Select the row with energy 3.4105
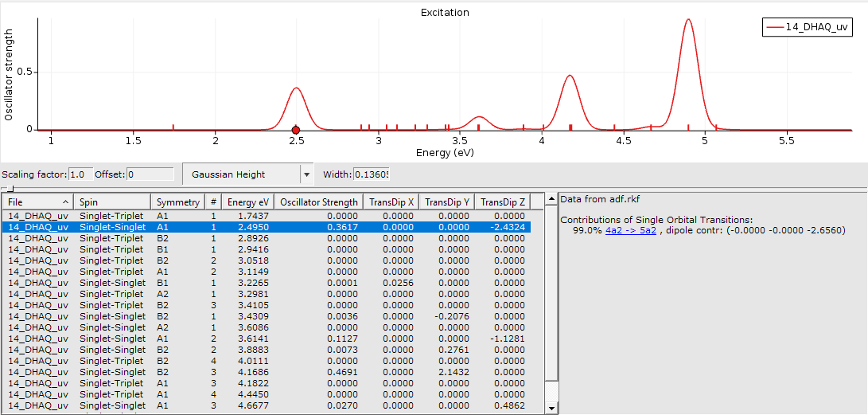 [267, 305]
